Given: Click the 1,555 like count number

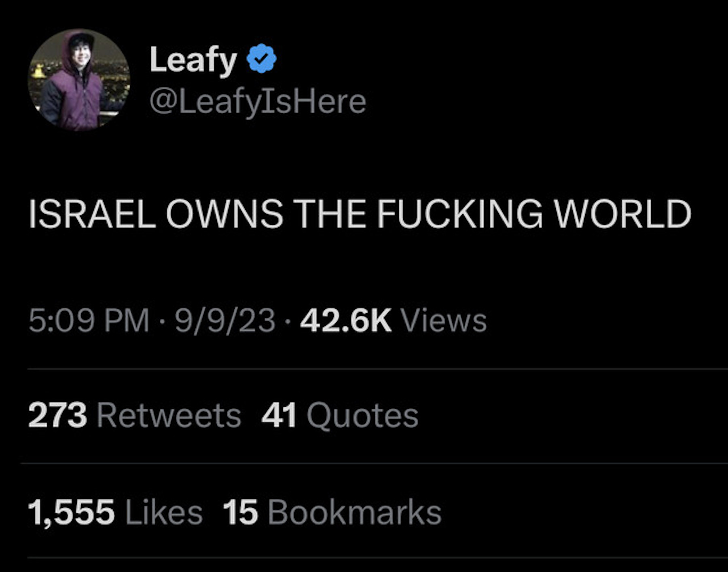Looking at the screenshot, I should [71, 512].
